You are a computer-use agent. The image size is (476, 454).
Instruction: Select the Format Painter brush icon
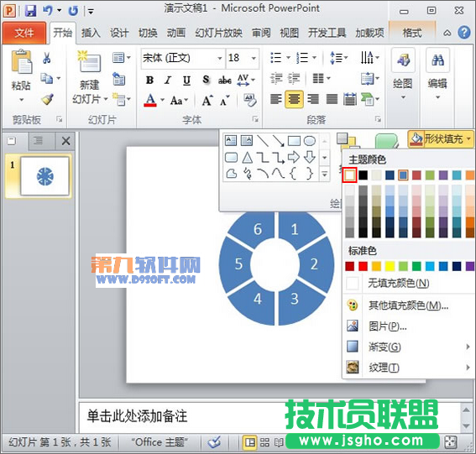point(47,99)
